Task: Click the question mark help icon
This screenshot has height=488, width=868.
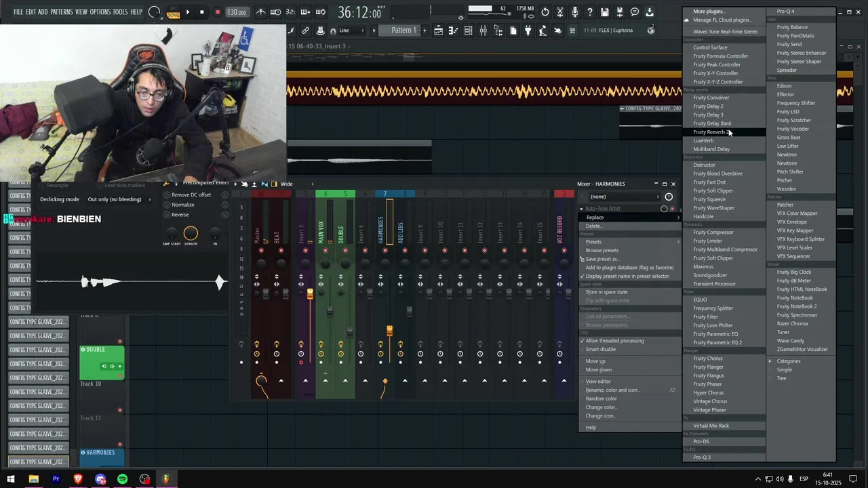Action: [590, 12]
